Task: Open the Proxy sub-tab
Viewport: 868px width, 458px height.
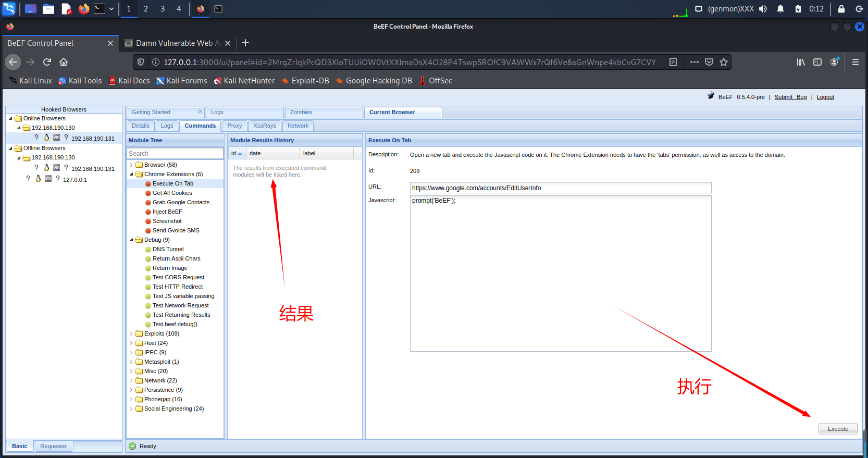Action: (x=235, y=126)
